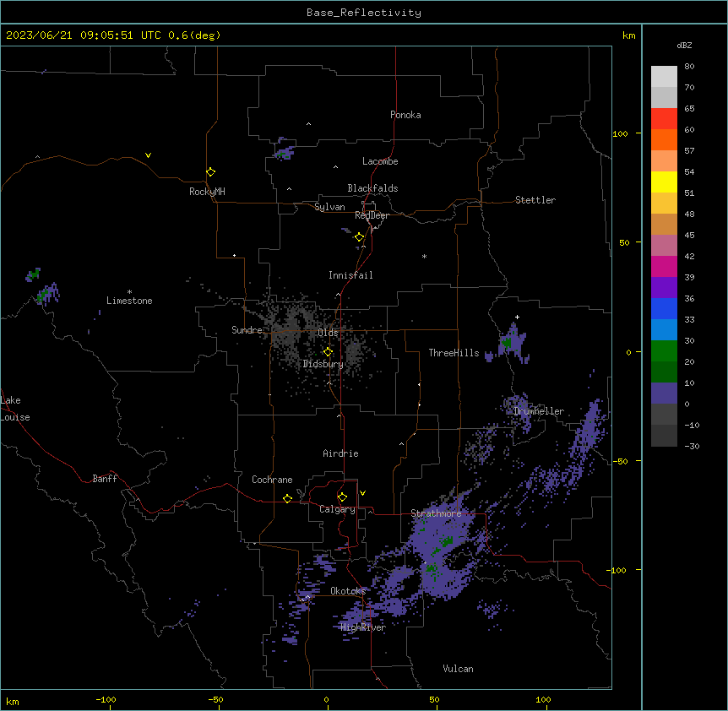The image size is (728, 711).
Task: Click the Banff label
Action: click(105, 479)
